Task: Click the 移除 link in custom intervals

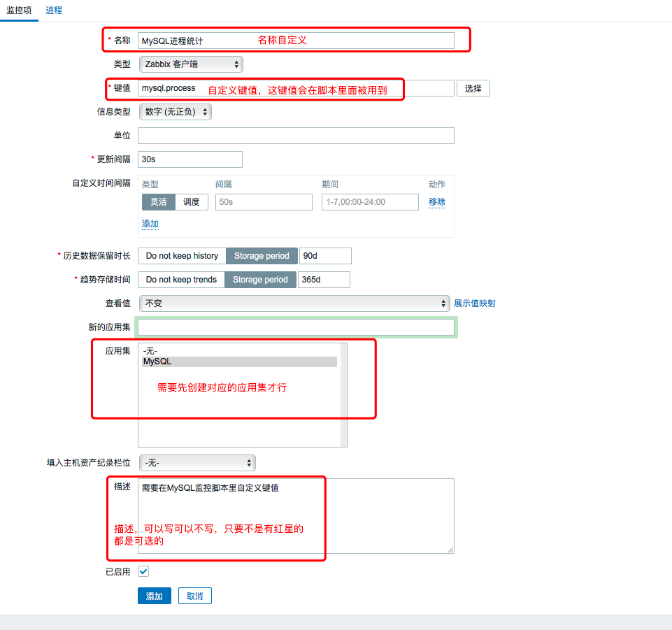Action: [x=437, y=202]
